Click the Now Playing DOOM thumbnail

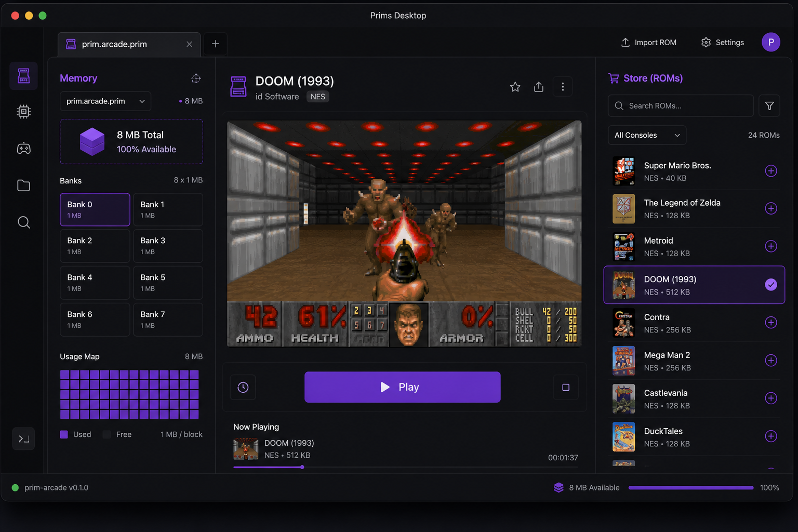tap(246, 449)
